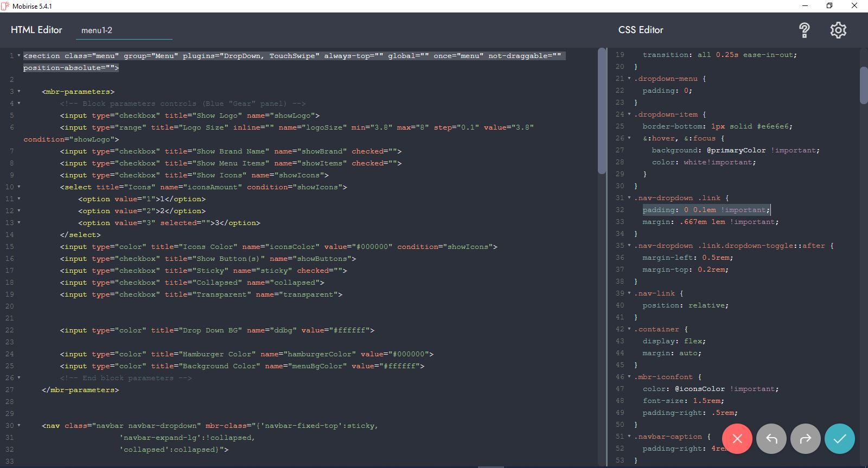The width and height of the screenshot is (868, 468).
Task: Collapse the .dropdown-item rule on CSS line 24
Action: [629, 114]
